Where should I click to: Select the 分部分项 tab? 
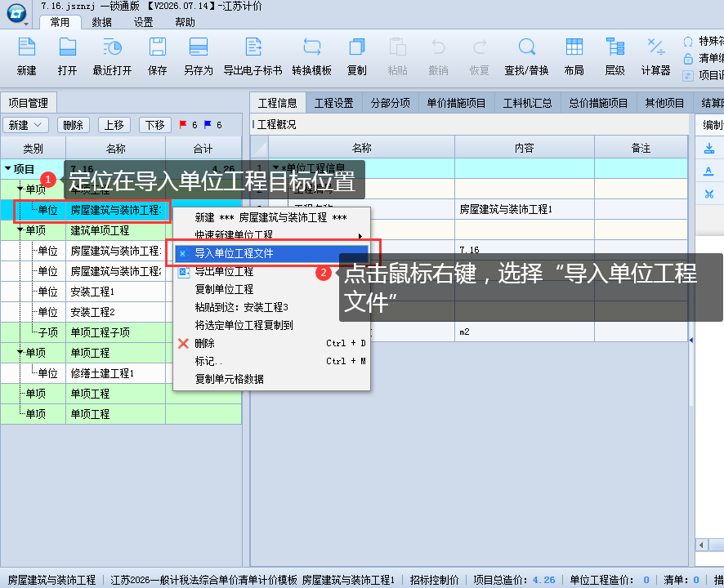pyautogui.click(x=390, y=103)
